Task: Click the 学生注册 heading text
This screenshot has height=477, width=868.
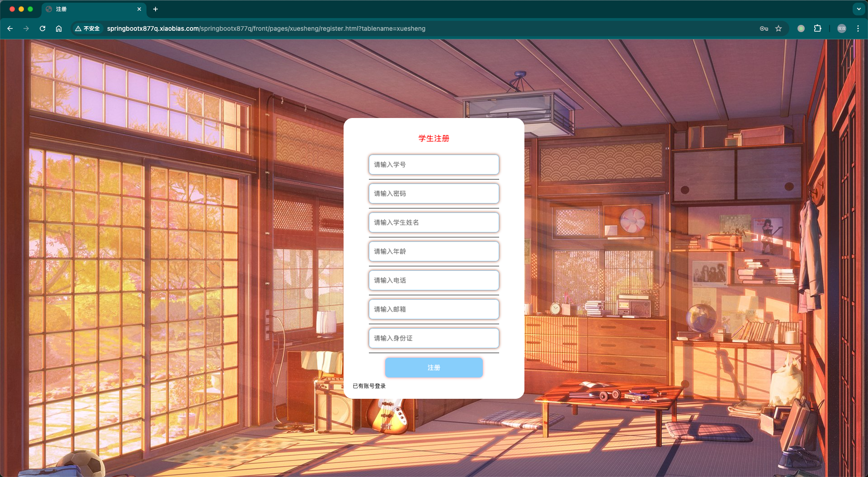Action: (x=434, y=138)
